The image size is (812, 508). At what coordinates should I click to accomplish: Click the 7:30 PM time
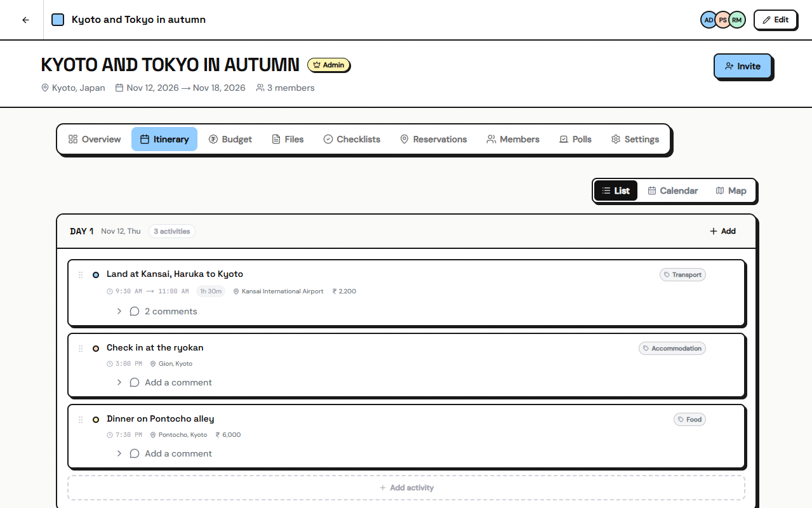[124, 435]
